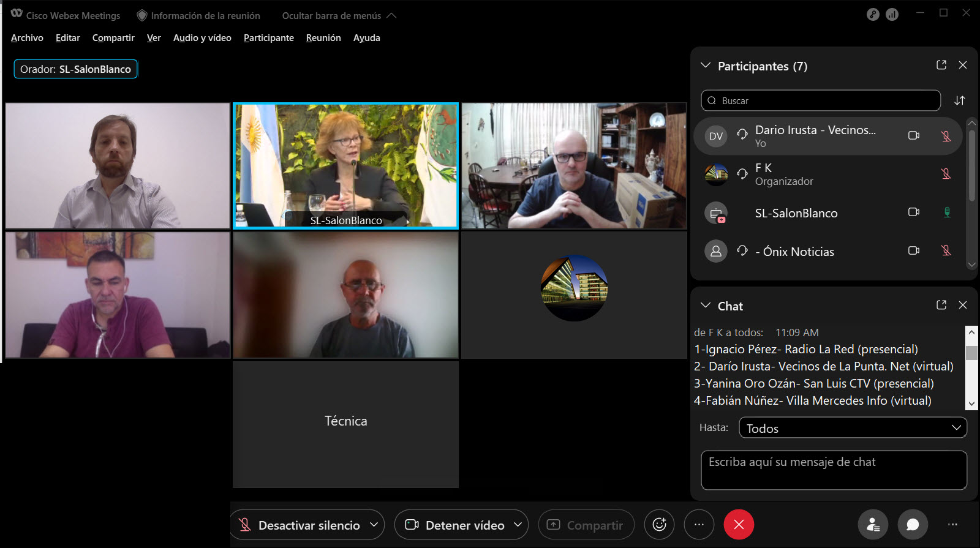
Task: Click Detener vídeo button
Action: [454, 525]
